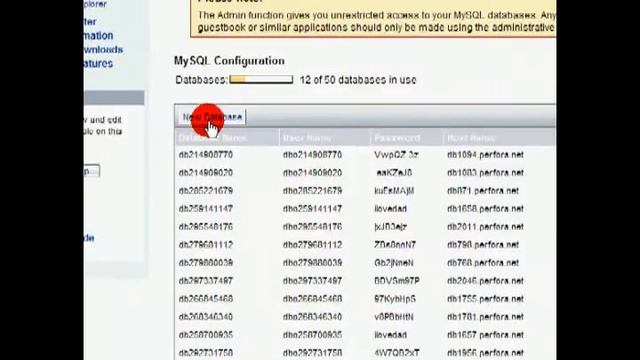Click the password v8PBbHtN

click(x=393, y=317)
